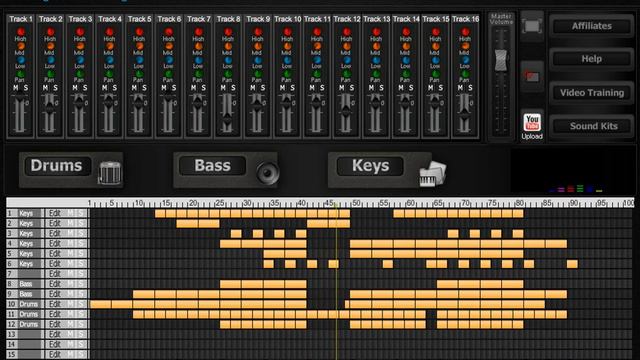Click the Master Volume fader handle
This screenshot has width=640, height=360.
[501, 60]
